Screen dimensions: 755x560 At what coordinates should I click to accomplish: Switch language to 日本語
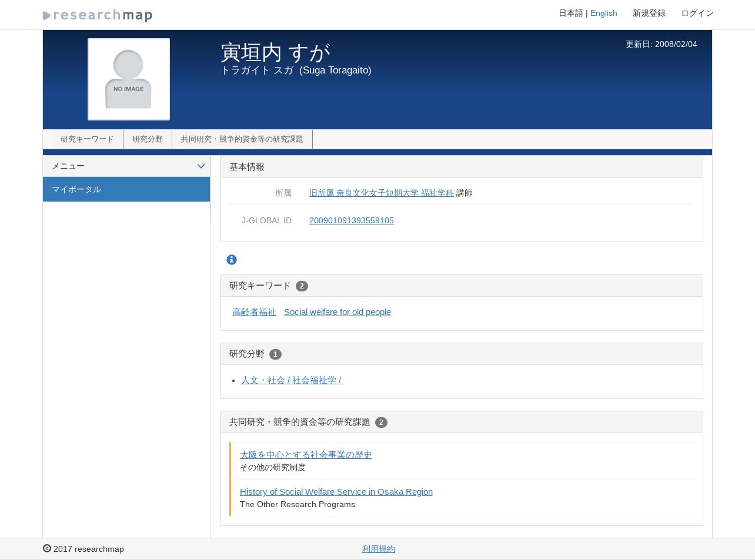[x=571, y=13]
